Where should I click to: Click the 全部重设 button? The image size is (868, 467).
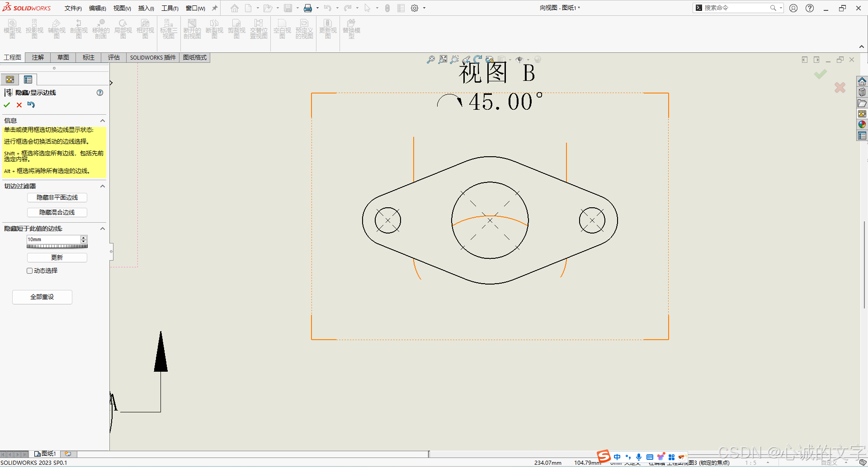tap(42, 297)
